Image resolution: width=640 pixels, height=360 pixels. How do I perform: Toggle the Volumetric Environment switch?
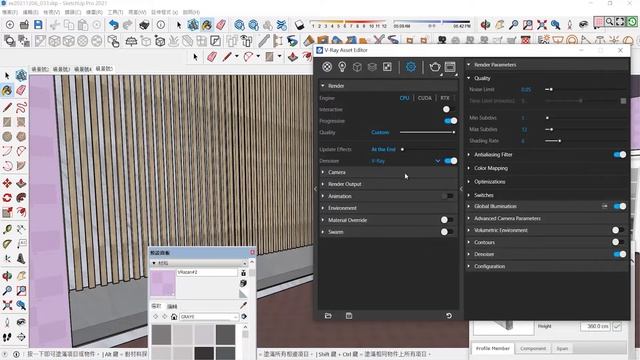click(x=618, y=230)
